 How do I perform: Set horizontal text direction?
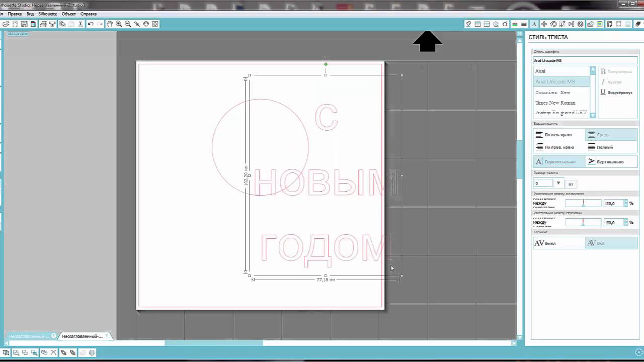(559, 162)
